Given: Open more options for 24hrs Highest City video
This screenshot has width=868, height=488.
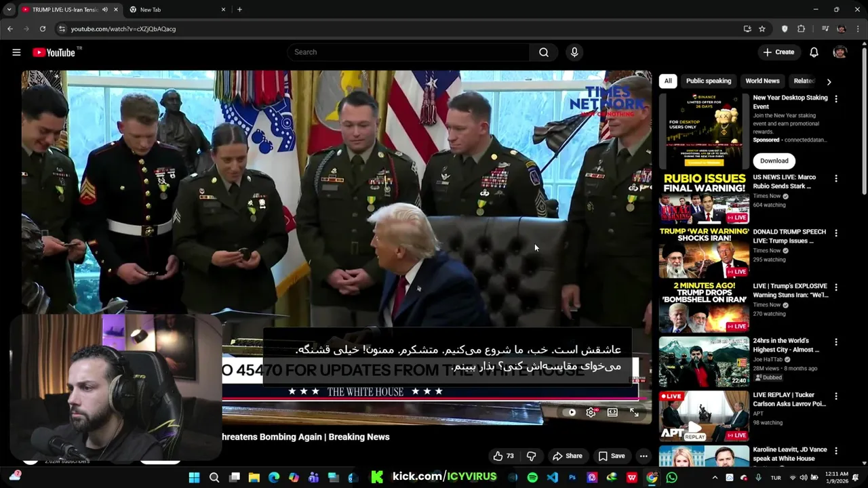Looking at the screenshot, I should pyautogui.click(x=836, y=342).
